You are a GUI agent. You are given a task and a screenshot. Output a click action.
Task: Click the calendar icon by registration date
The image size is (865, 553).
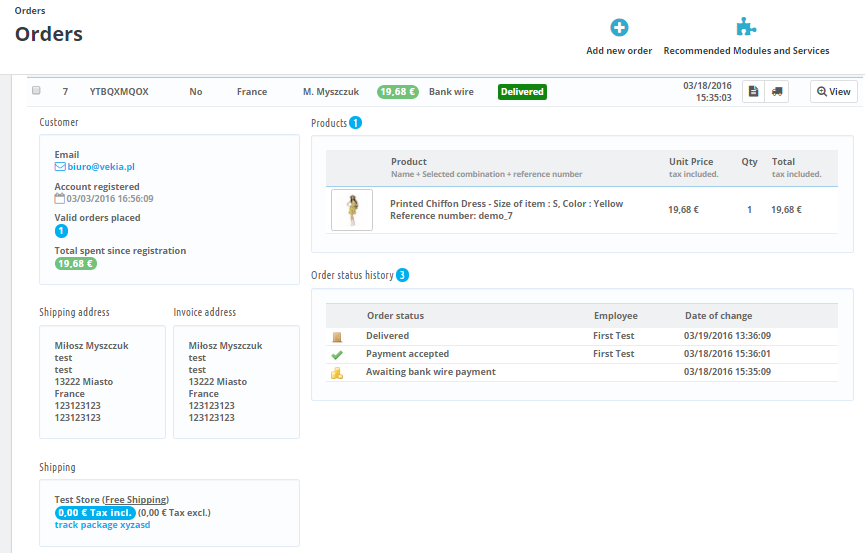(x=60, y=198)
